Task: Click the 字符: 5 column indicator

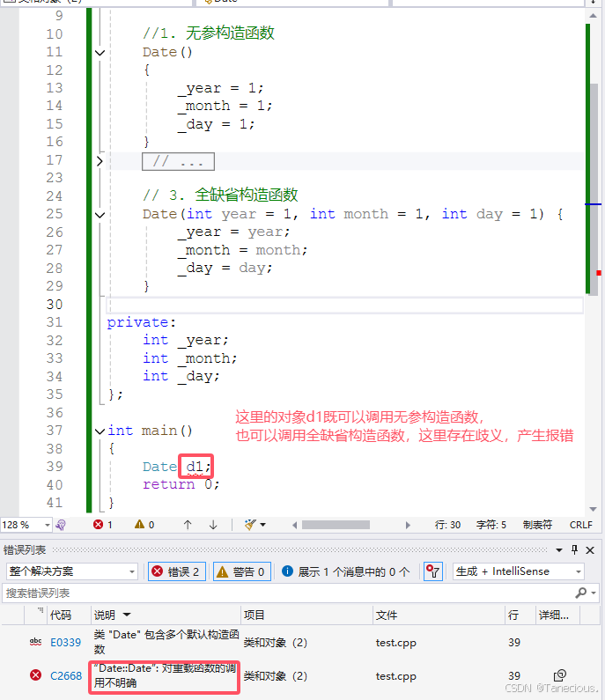Action: click(491, 525)
